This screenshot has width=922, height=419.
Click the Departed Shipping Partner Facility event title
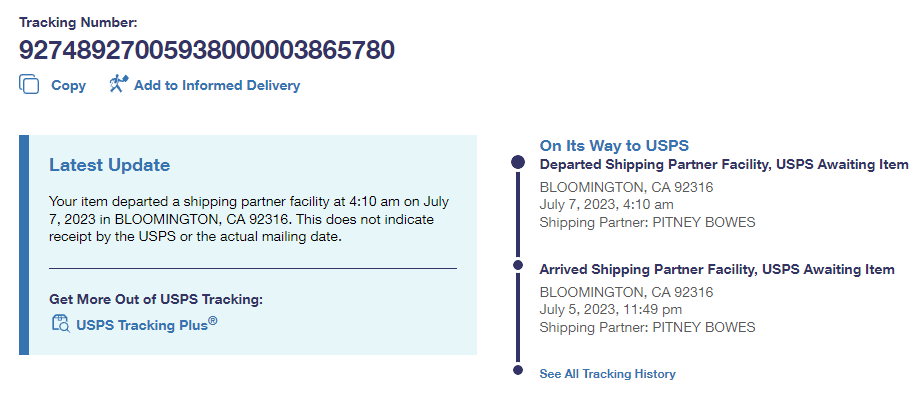coord(724,164)
